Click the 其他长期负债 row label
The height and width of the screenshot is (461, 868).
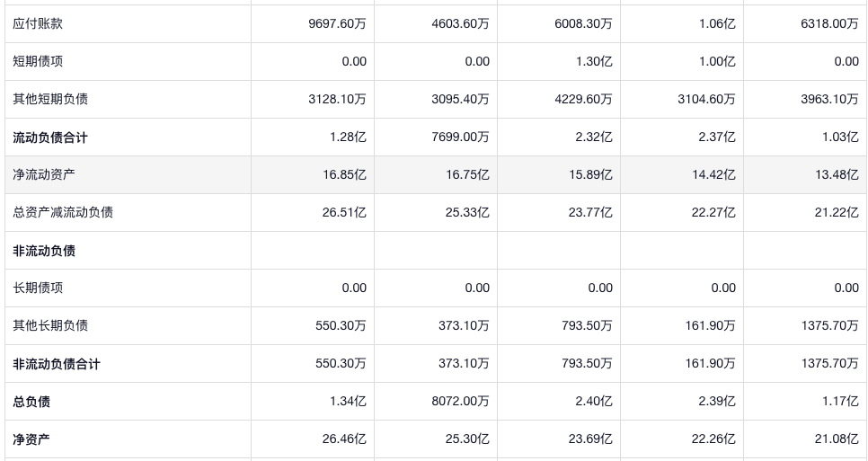click(x=50, y=325)
